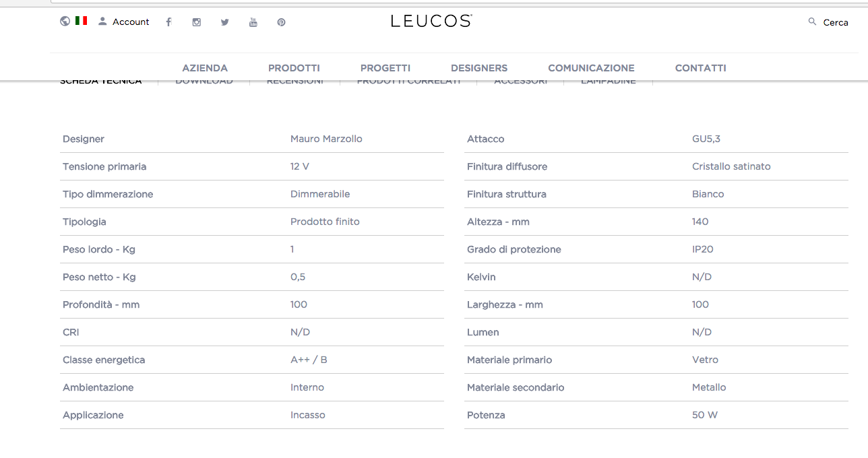Image resolution: width=868 pixels, height=458 pixels.
Task: Open the DESIGNERS menu
Action: coord(479,68)
